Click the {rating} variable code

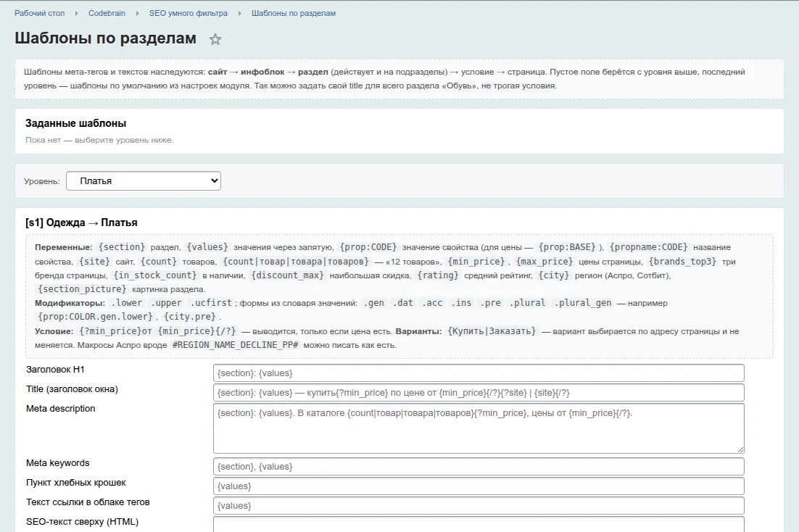tap(438, 275)
